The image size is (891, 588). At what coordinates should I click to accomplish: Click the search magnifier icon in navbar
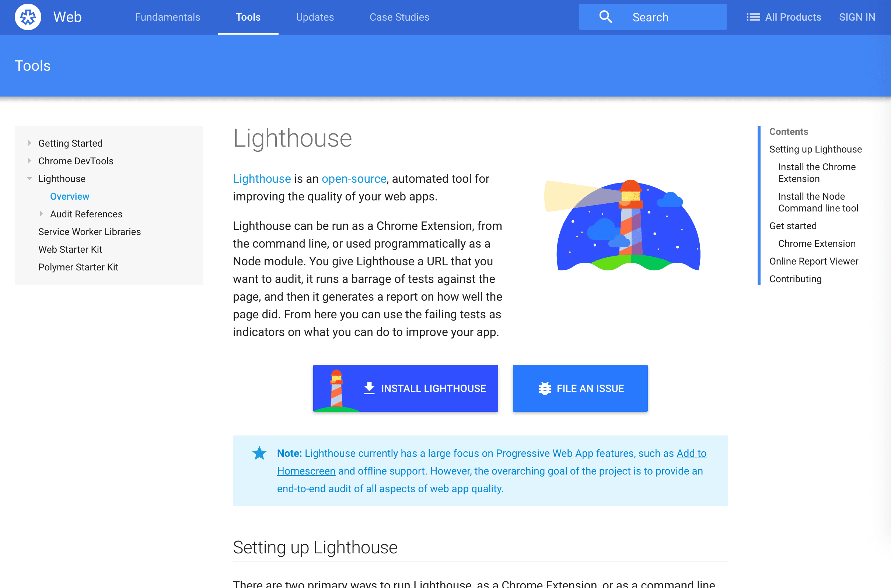tap(605, 17)
